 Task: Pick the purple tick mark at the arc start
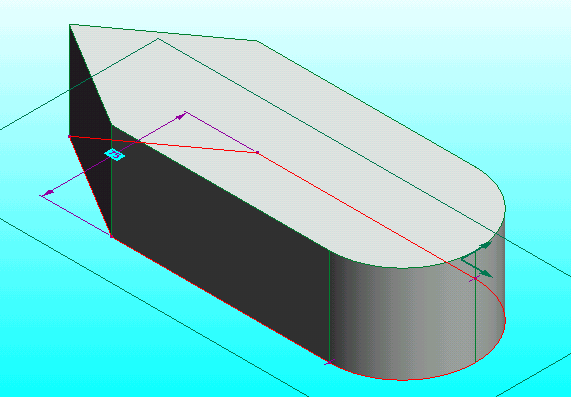click(329, 362)
